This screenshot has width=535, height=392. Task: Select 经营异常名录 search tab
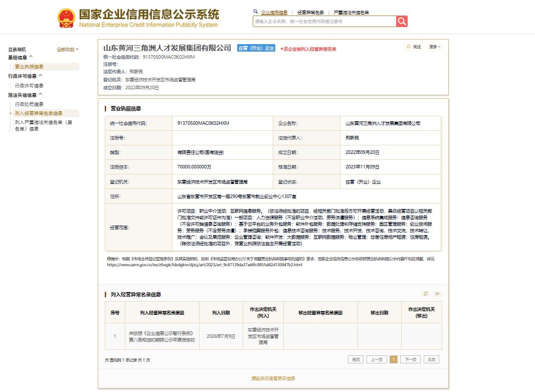coord(310,13)
